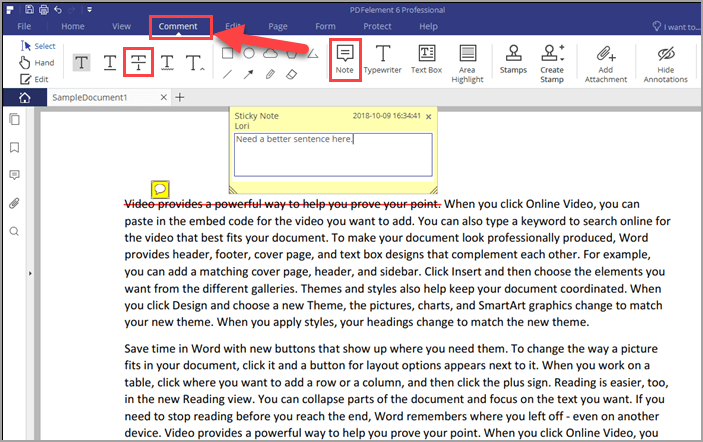Select the Arrow drawing tool
Image resolution: width=703 pixels, height=442 pixels.
tap(248, 74)
